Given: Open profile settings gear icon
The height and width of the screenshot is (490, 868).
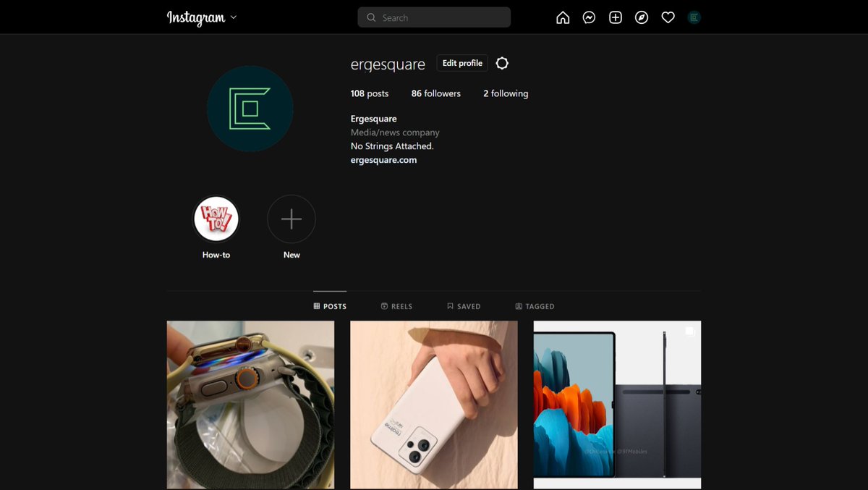Looking at the screenshot, I should (502, 63).
